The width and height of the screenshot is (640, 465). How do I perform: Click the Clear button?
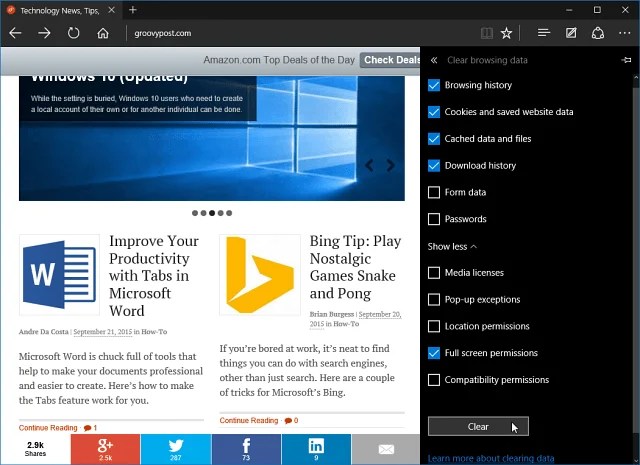point(478,427)
